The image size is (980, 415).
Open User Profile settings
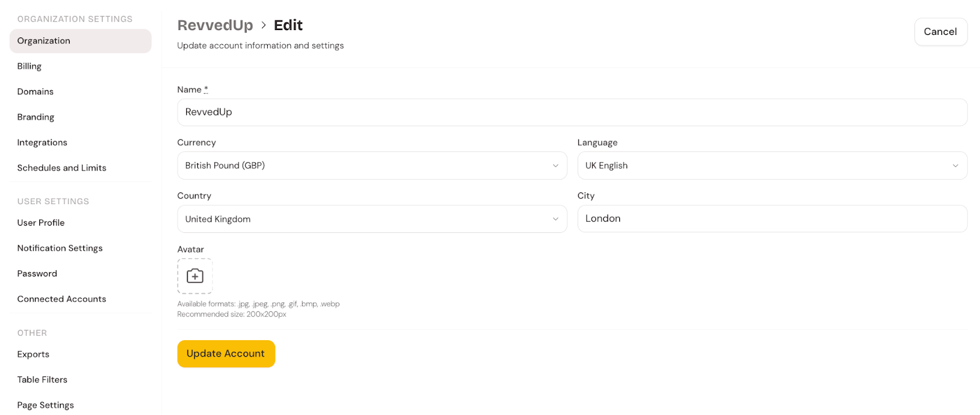(41, 223)
